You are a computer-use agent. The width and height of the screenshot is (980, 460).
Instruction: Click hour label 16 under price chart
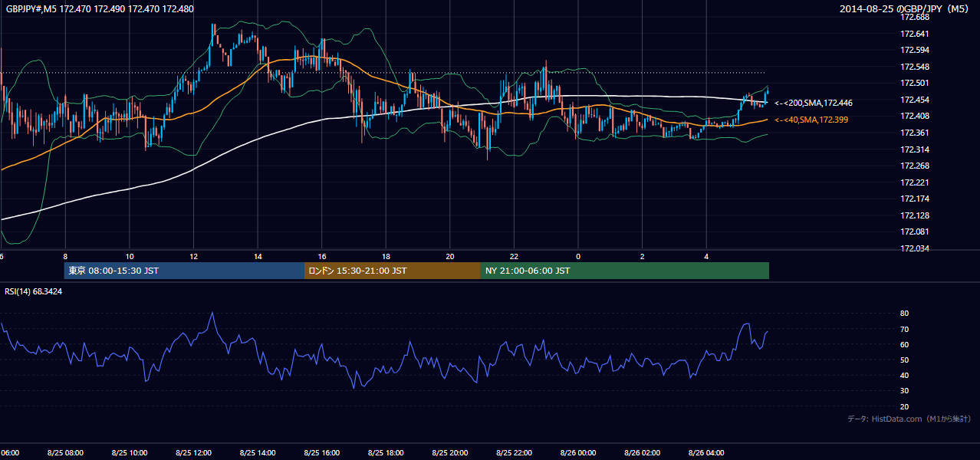click(x=322, y=257)
